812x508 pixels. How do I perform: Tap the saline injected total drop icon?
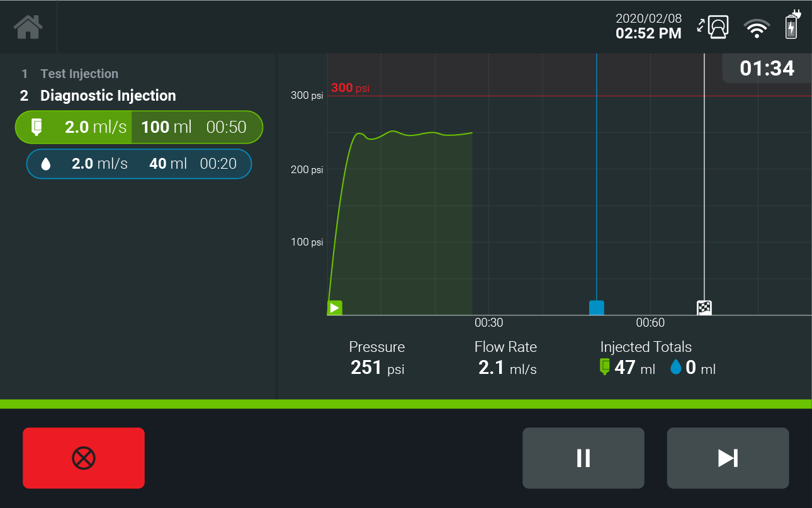[x=676, y=367]
